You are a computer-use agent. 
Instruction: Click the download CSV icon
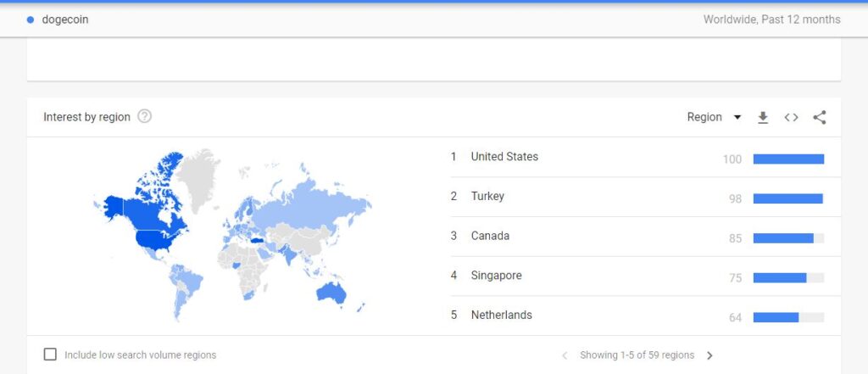point(763,118)
